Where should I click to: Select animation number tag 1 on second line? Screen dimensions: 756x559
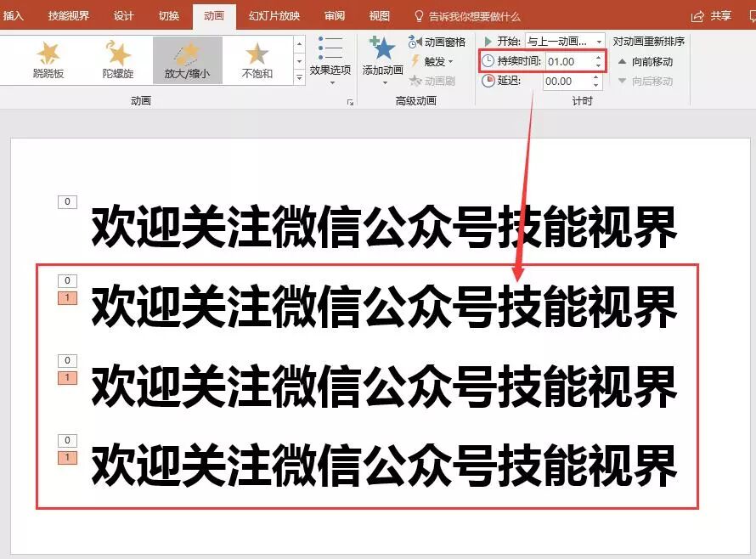tap(65, 299)
